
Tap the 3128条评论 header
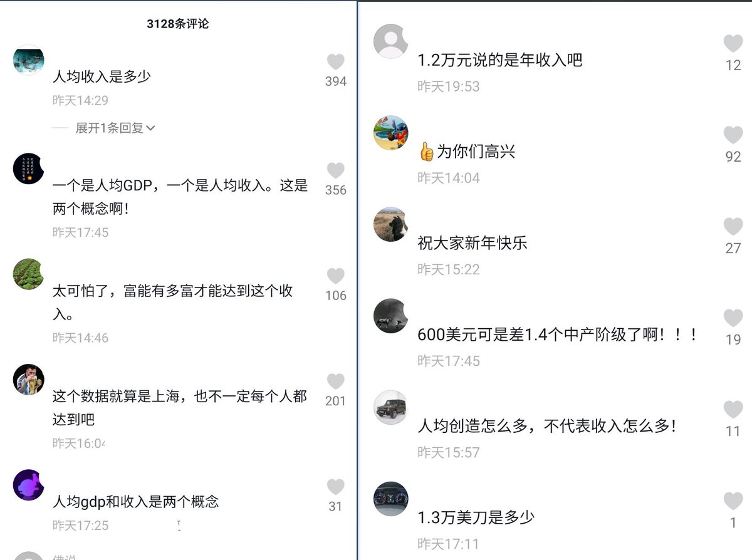178,24
